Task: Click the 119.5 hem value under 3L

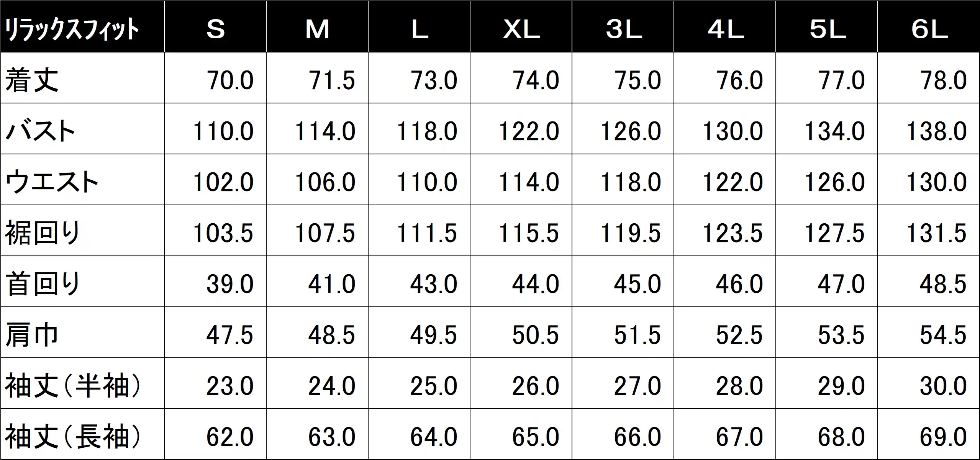Action: pos(623,231)
